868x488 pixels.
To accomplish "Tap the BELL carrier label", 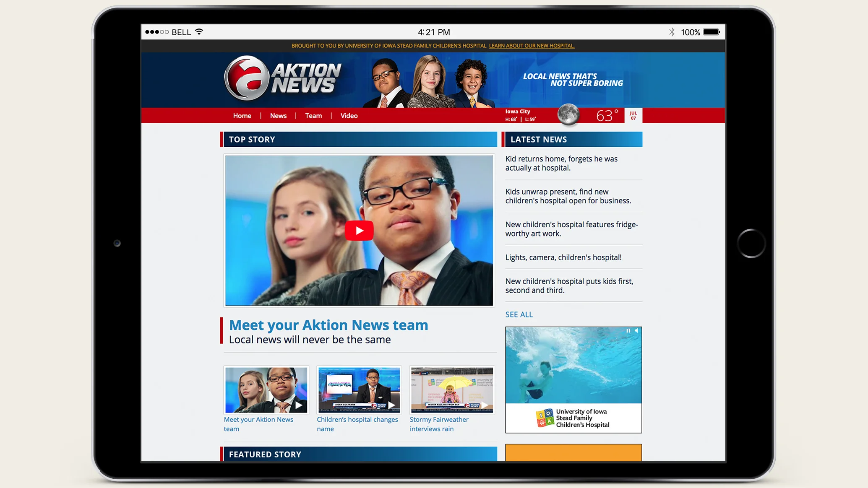I will (181, 32).
